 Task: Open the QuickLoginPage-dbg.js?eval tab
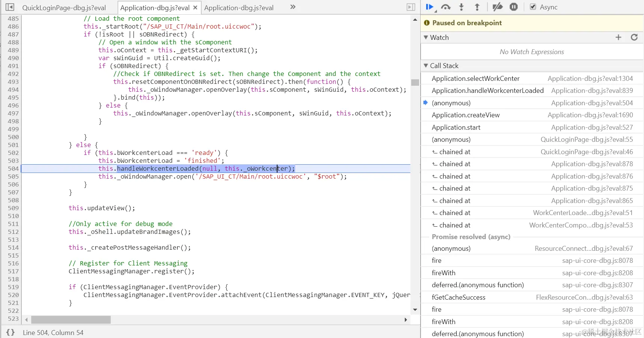click(x=64, y=8)
